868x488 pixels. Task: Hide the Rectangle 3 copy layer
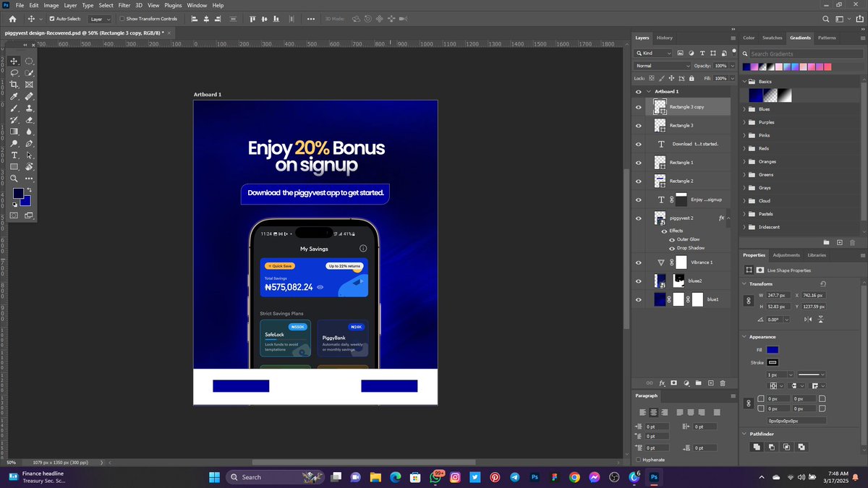click(638, 107)
